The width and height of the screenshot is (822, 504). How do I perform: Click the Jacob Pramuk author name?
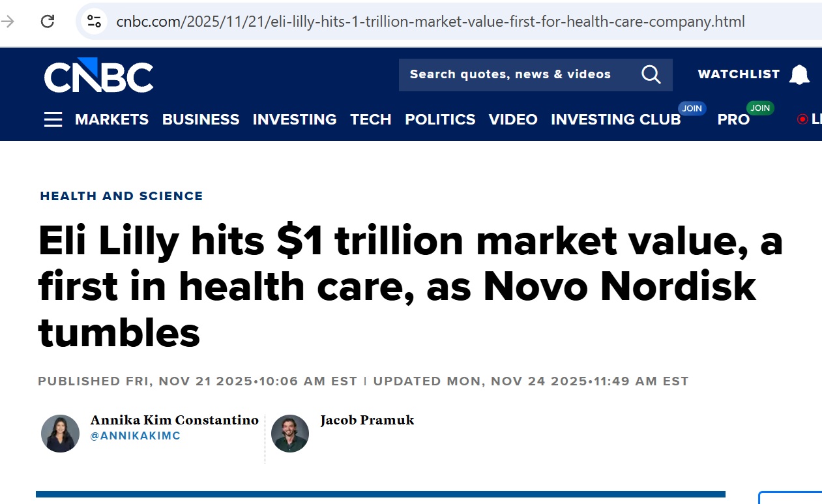[x=367, y=421]
